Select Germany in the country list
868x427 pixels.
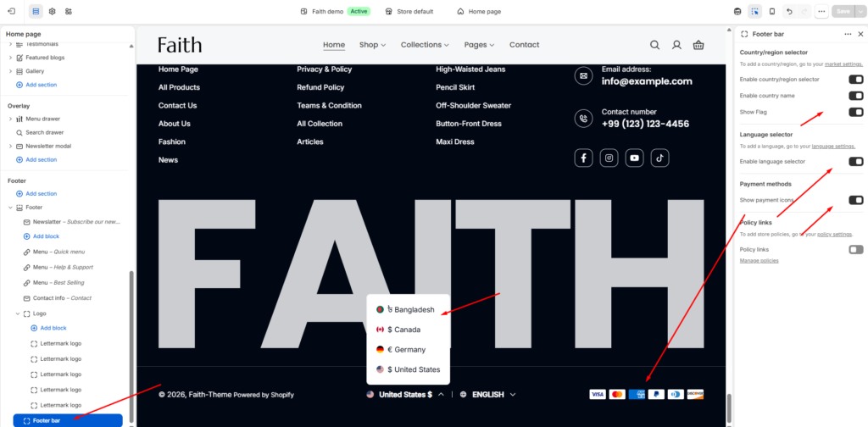[x=408, y=350]
